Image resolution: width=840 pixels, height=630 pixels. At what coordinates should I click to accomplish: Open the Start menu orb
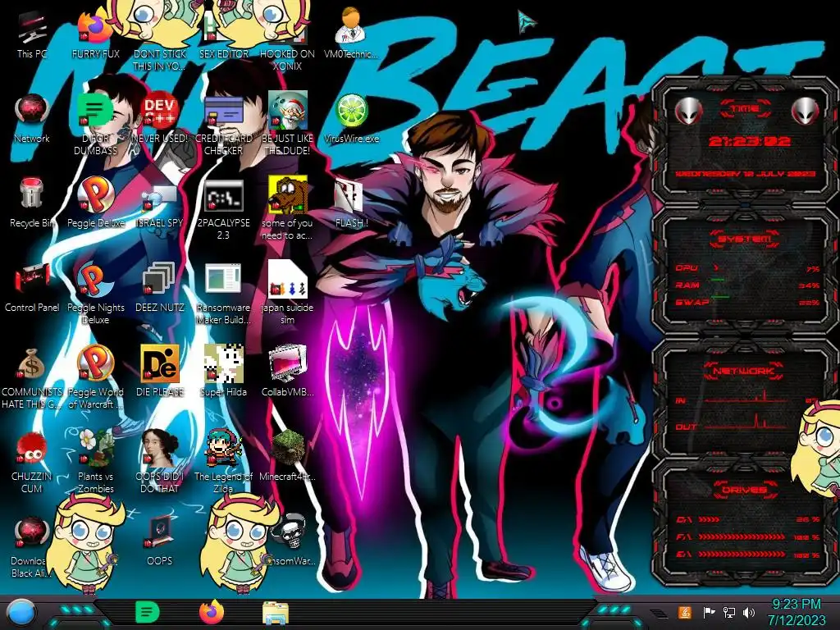21,612
